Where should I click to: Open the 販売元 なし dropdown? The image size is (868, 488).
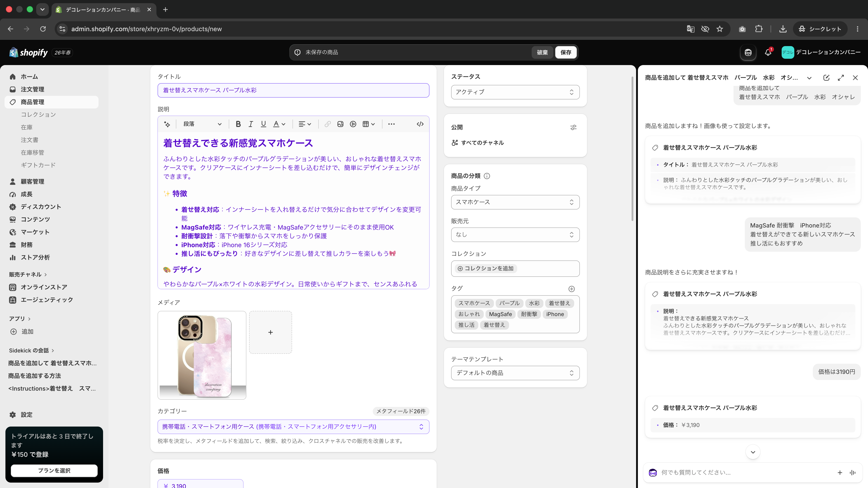[515, 235]
